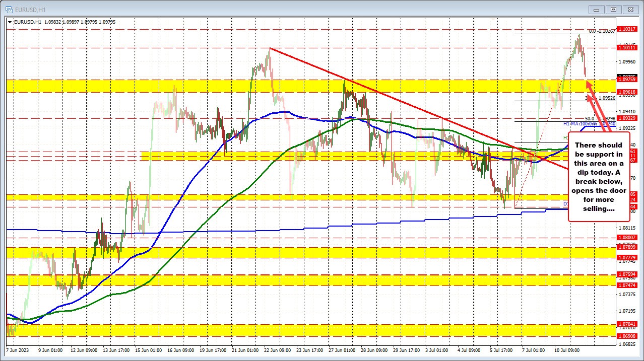Select the 1.10317 price level tag
Screen dimensions: 644x361
(x=628, y=29)
